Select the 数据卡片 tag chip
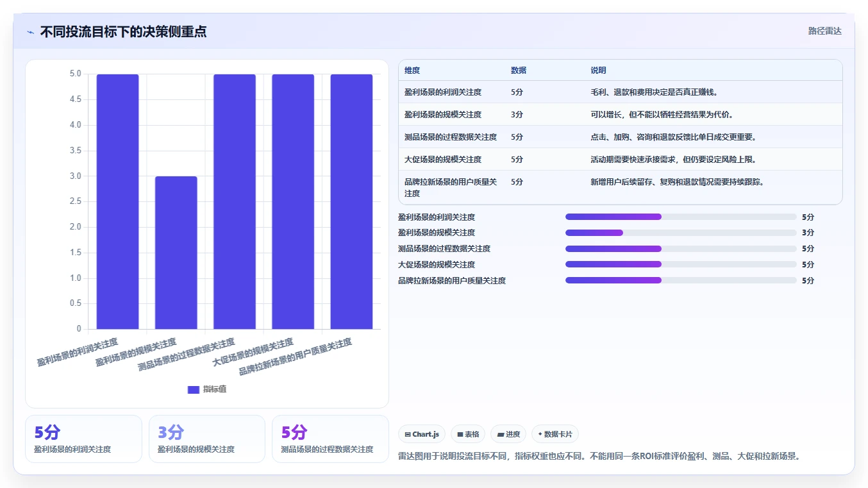Viewport: 868px width, 488px height. click(x=555, y=434)
